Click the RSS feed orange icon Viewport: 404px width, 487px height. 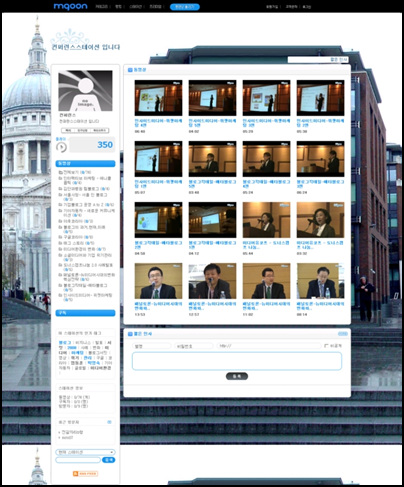85,473
